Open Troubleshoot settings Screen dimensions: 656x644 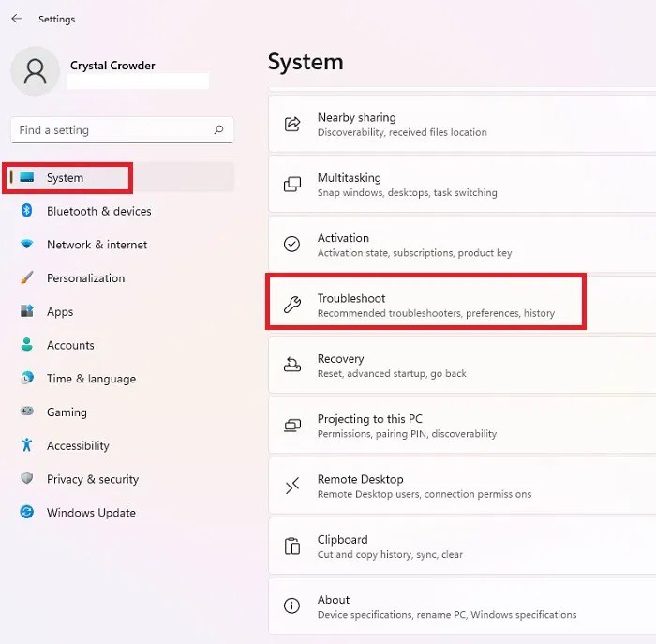tap(462, 305)
